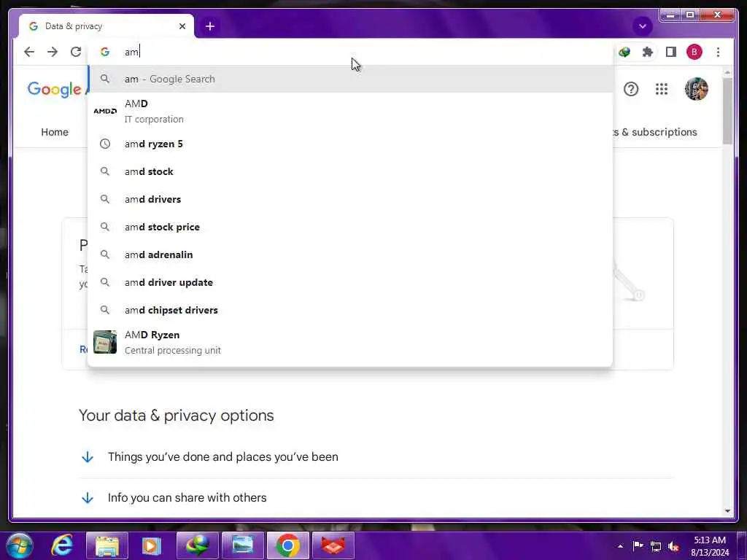Choose the 'amd chipset drivers' suggestion
The height and width of the screenshot is (560, 747).
coord(350,310)
